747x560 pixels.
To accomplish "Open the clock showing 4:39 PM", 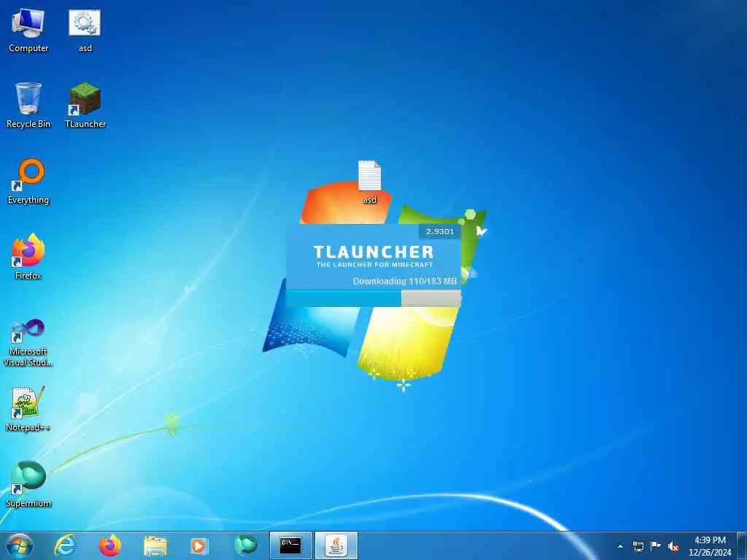I will coord(710,545).
